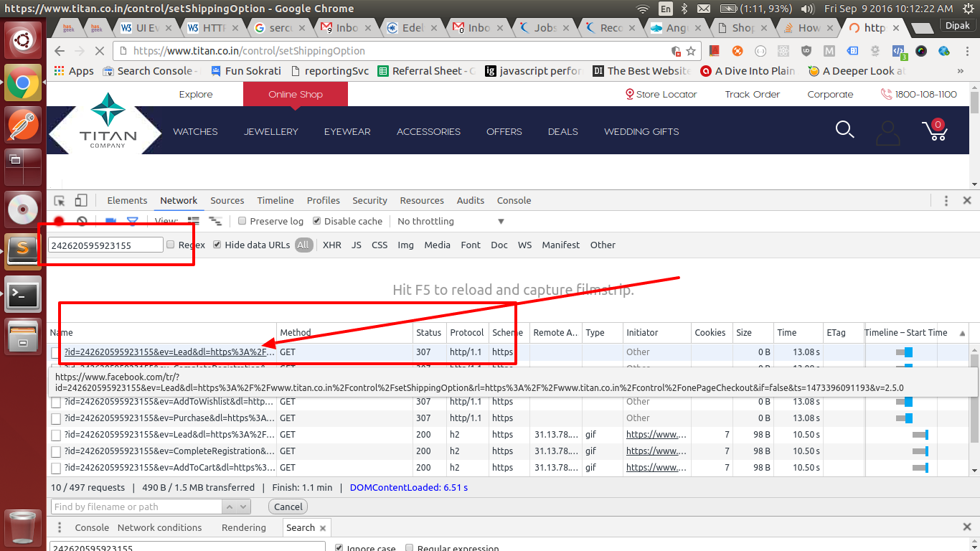Toggle the network filter funnel icon

[x=133, y=222]
